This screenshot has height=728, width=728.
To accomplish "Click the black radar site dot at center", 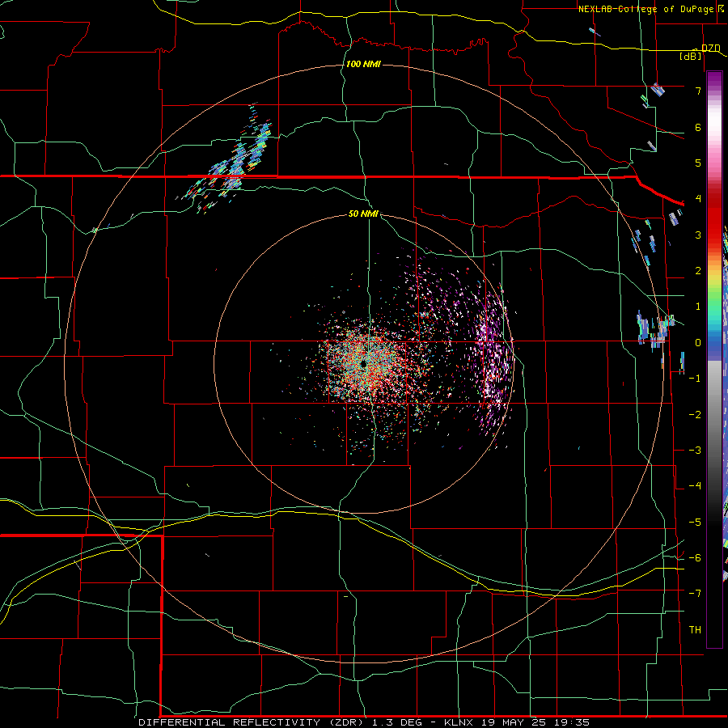I will [x=365, y=365].
